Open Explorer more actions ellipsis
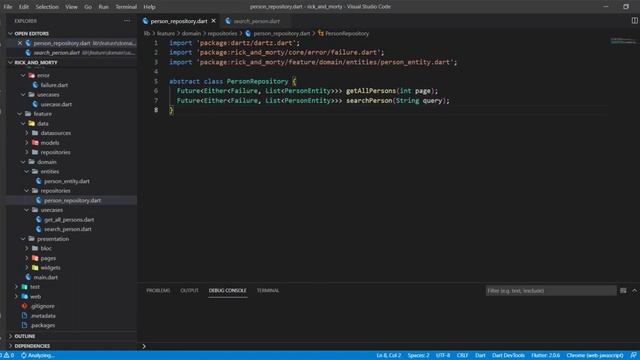This screenshot has width=640, height=360. pyautogui.click(x=127, y=21)
